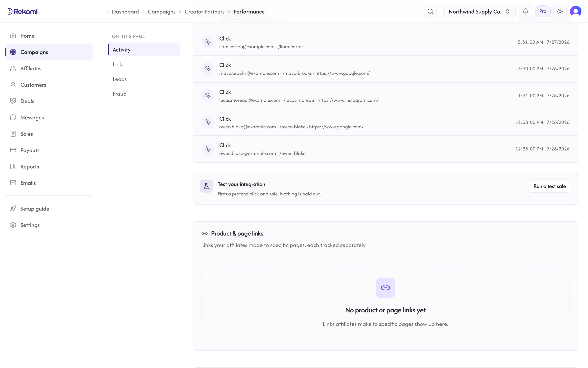This screenshot has width=588, height=368.
Task: Go to Creator Partners breadcrumb
Action: [204, 11]
